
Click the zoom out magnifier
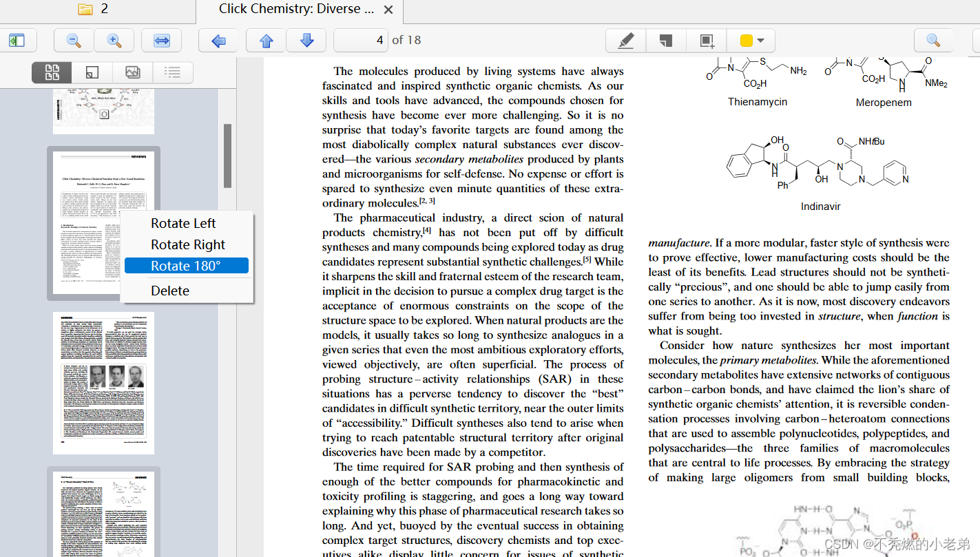tap(74, 41)
